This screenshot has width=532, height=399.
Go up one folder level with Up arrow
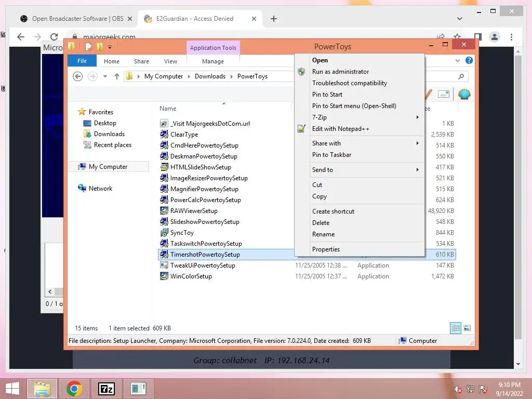pos(117,76)
